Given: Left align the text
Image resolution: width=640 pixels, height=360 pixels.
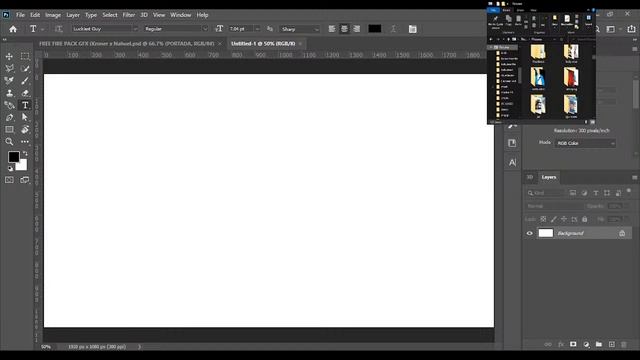Looking at the screenshot, I should coord(332,29).
